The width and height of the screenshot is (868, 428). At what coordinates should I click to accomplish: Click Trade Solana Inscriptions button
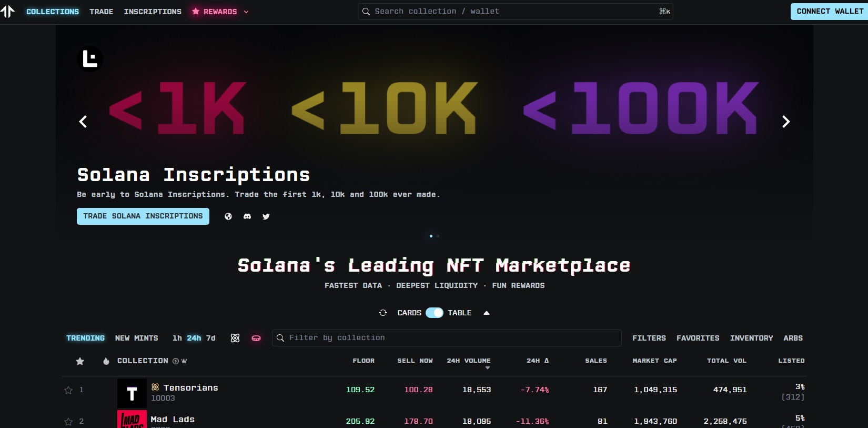(x=143, y=216)
